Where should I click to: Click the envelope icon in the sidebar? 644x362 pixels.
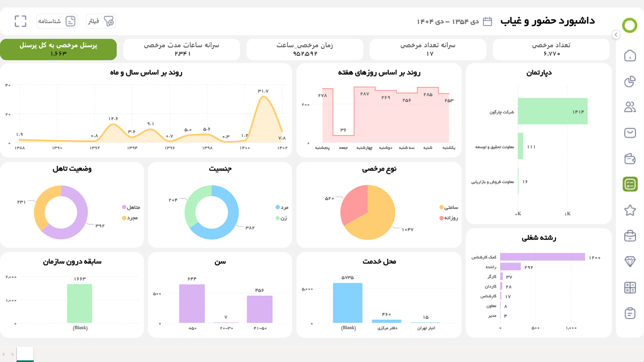tap(631, 133)
